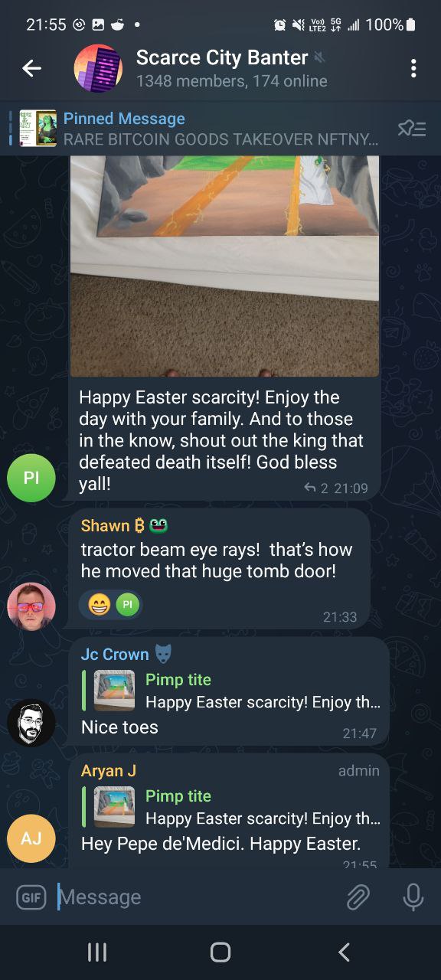Screen dimensions: 441x980
Task: Tap Shawn's profile picture avatar
Action: coord(31,606)
